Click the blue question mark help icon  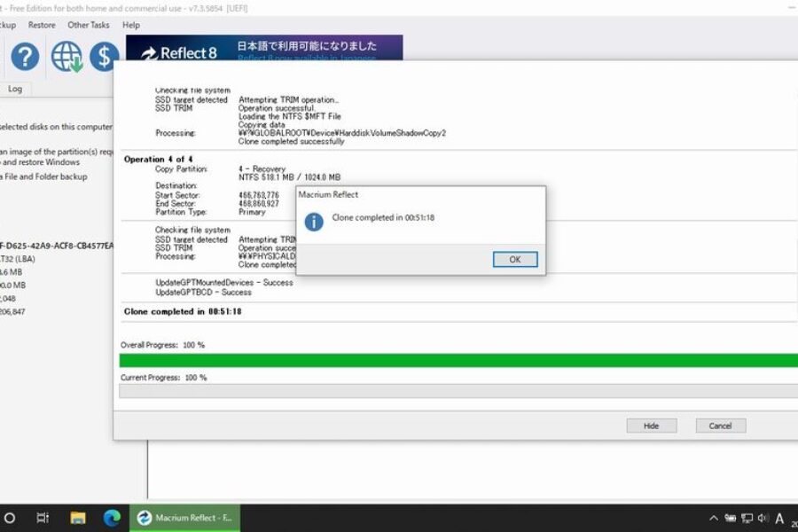pos(25,57)
